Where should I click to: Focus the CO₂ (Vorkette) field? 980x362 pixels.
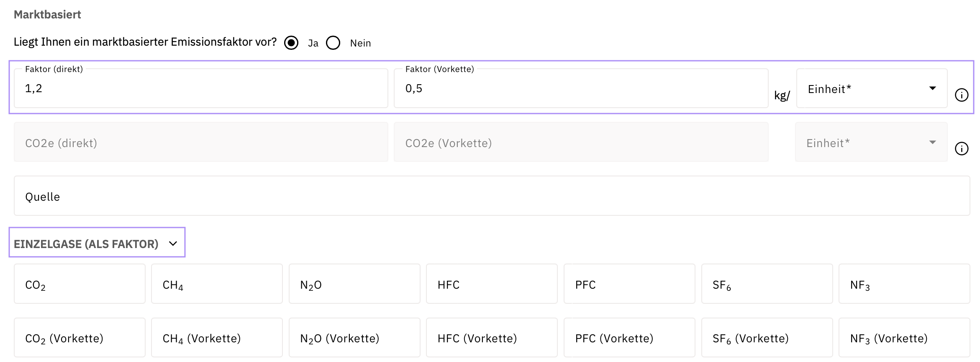pos(80,338)
